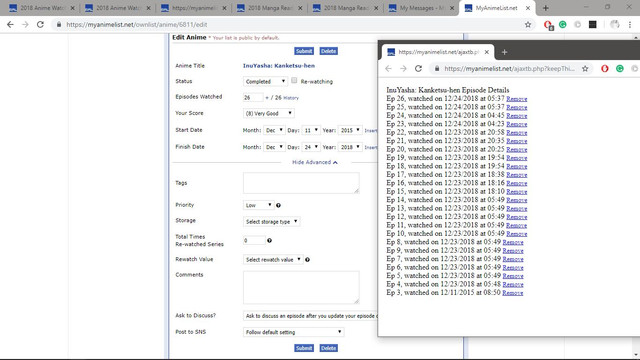Screen dimensions: 640x360
Task: Open the Select rewatch value dropdown
Action: click(x=273, y=260)
